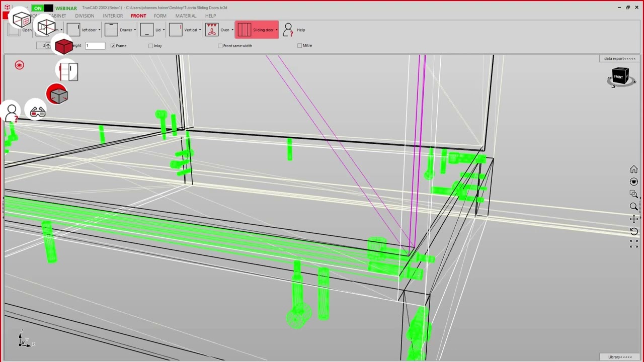Click the height value input field
644x362 pixels.
point(95,46)
